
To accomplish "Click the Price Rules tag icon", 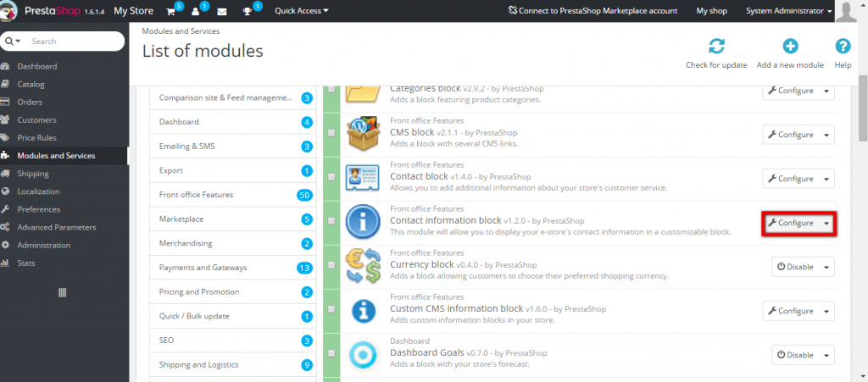I will pos(6,138).
